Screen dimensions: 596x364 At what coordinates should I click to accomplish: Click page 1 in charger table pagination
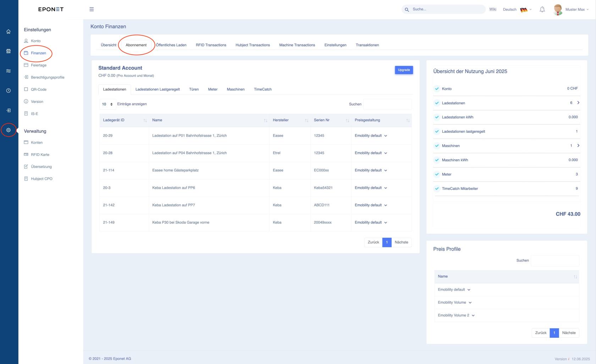click(387, 242)
